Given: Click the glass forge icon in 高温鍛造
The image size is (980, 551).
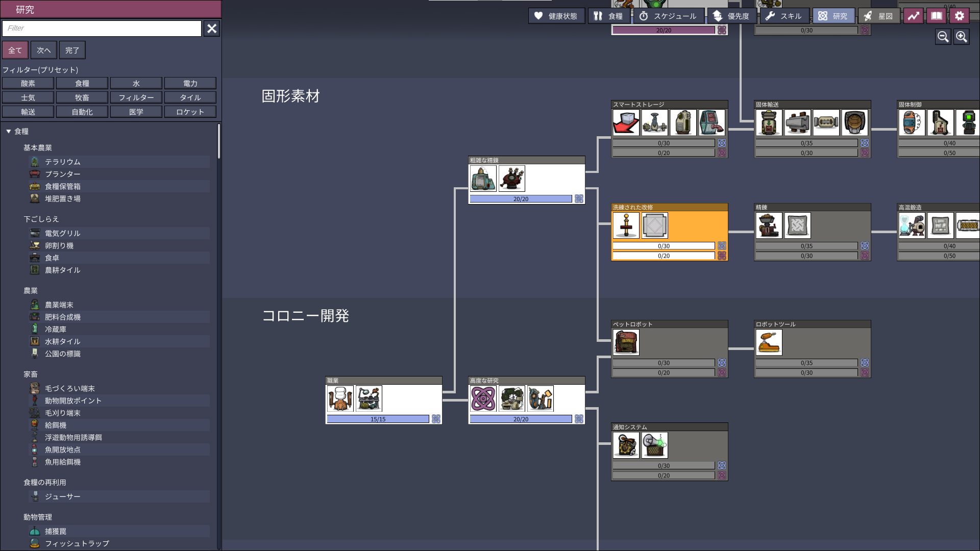Looking at the screenshot, I should tap(912, 225).
